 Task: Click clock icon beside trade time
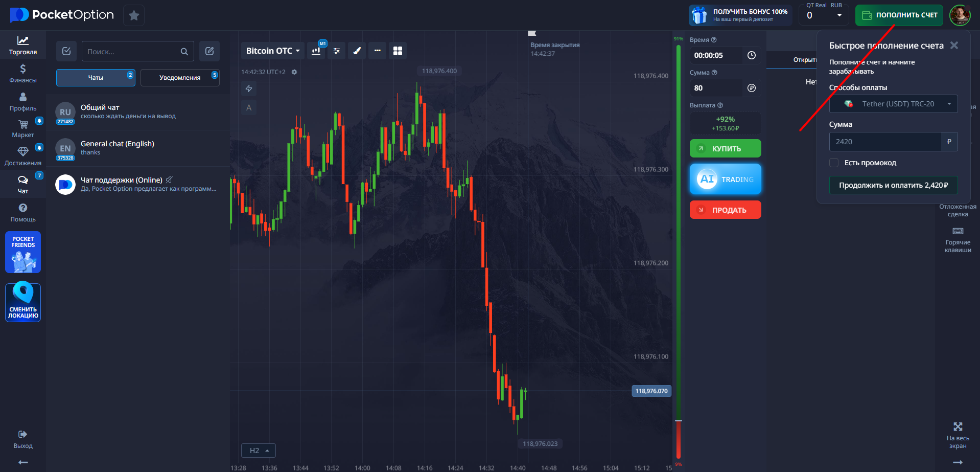coord(751,55)
